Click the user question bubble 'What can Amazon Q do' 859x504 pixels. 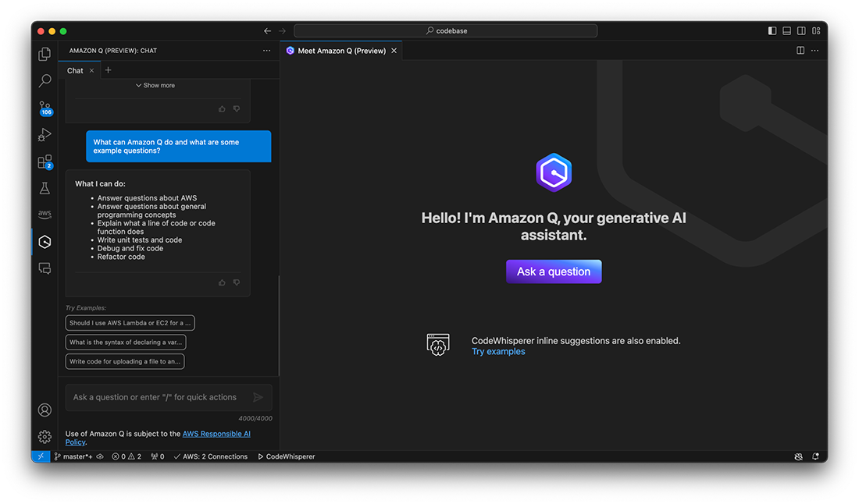179,146
